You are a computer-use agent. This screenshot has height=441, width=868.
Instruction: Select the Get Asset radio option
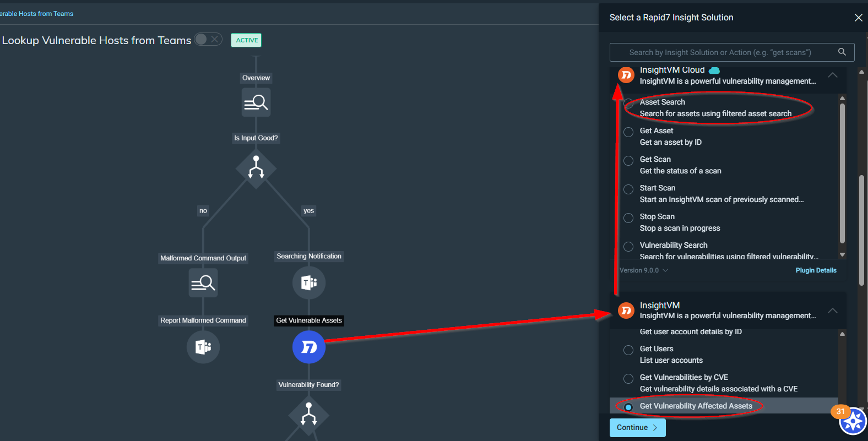click(x=628, y=132)
